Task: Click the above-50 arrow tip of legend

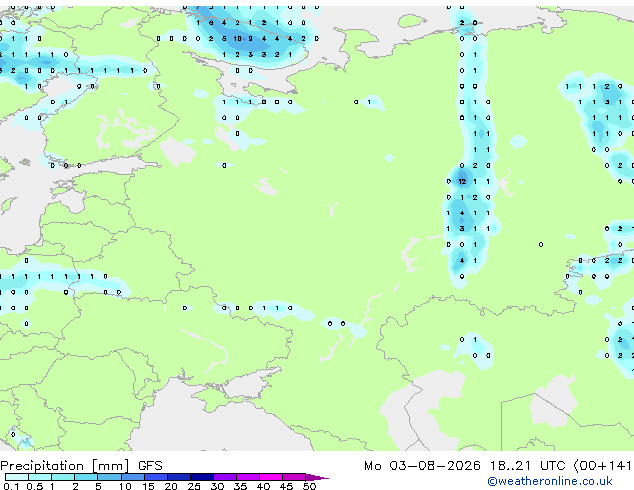Action: coord(317,477)
